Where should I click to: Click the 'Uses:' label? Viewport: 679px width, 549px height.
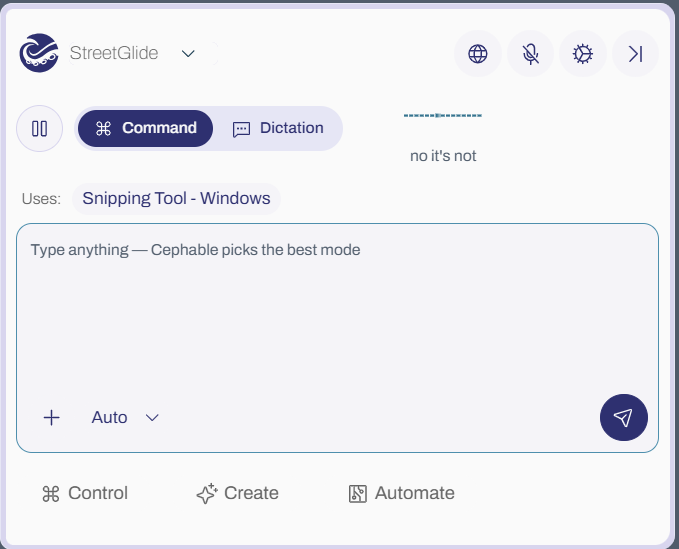tap(41, 199)
